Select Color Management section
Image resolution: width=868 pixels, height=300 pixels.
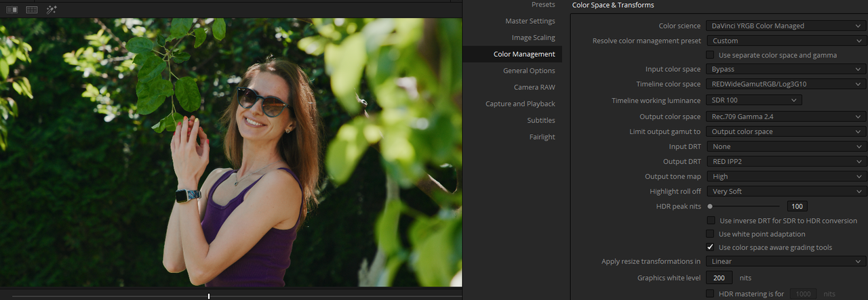click(x=524, y=54)
